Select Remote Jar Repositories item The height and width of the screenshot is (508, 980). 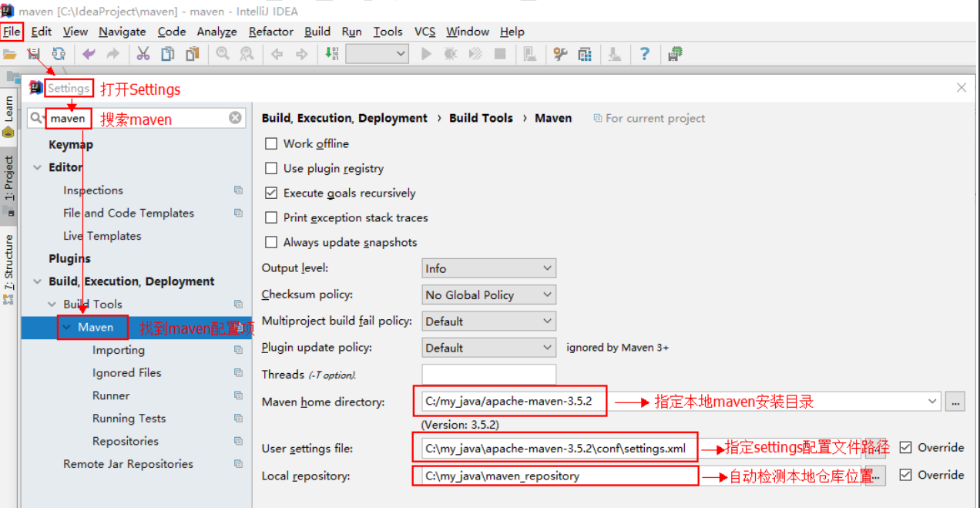click(x=128, y=464)
